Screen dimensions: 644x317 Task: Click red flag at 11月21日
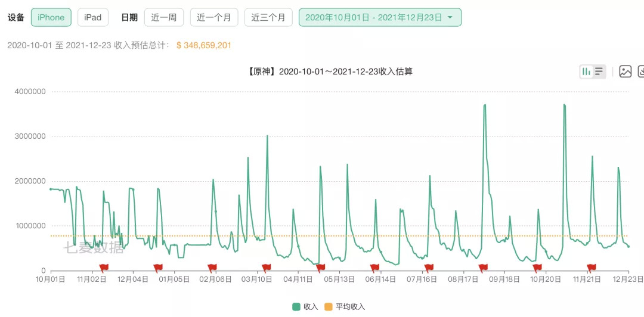coord(592,268)
